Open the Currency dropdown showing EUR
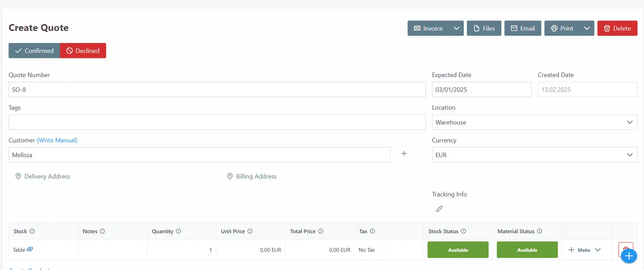The image size is (644, 270). tap(535, 155)
